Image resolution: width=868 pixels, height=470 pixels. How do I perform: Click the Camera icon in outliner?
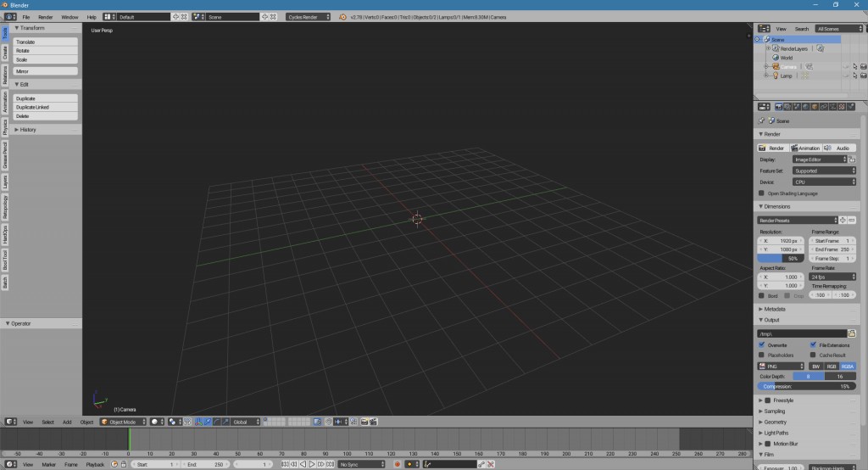coord(776,66)
